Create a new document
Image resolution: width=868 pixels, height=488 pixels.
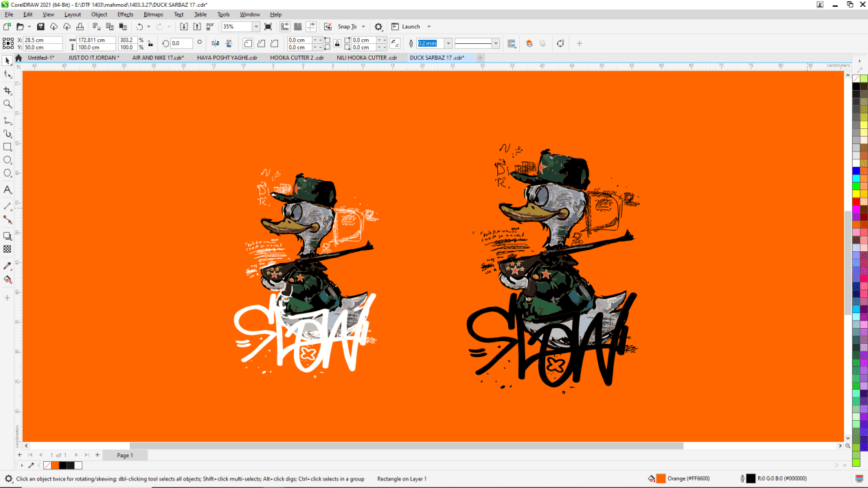7,27
